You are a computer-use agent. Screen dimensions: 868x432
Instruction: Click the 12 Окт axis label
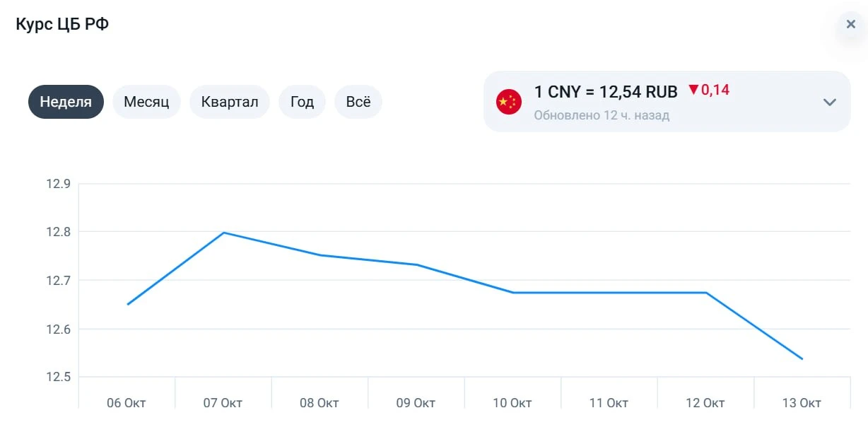(x=705, y=403)
